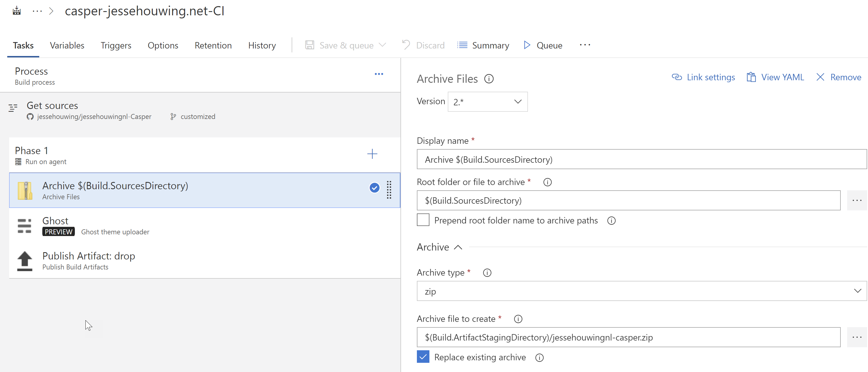Browse for root folder with ellipsis button
The height and width of the screenshot is (372, 868).
(x=856, y=201)
